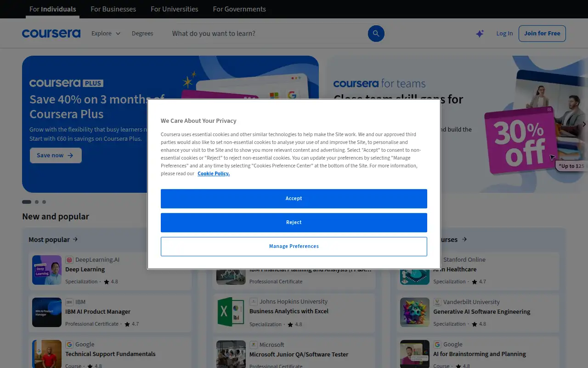Open Generative AI Software Engineering thumbnail
Screen dimensions: 588x368
coord(415,312)
